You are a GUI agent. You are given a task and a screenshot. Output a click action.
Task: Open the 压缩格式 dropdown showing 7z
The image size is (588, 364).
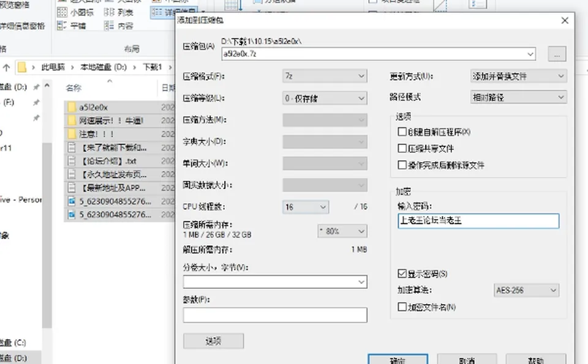click(x=325, y=76)
